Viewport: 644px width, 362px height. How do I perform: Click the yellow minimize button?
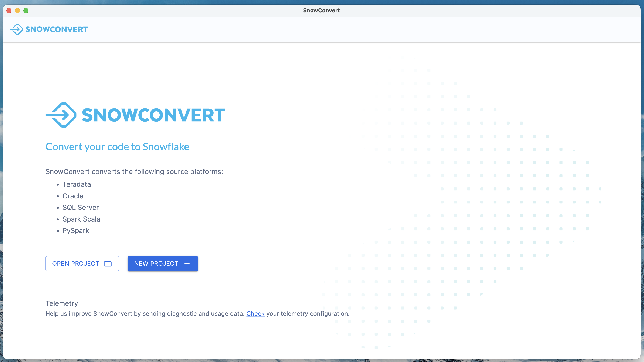click(x=17, y=10)
